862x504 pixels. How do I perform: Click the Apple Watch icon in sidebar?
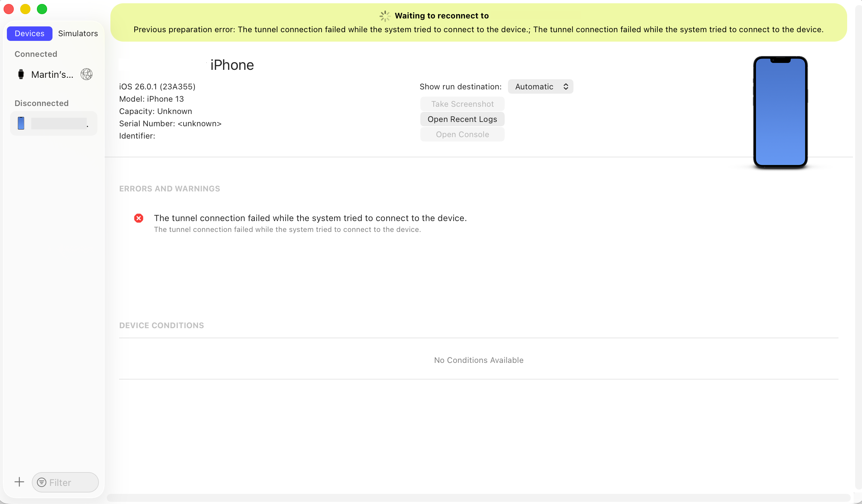pos(21,74)
